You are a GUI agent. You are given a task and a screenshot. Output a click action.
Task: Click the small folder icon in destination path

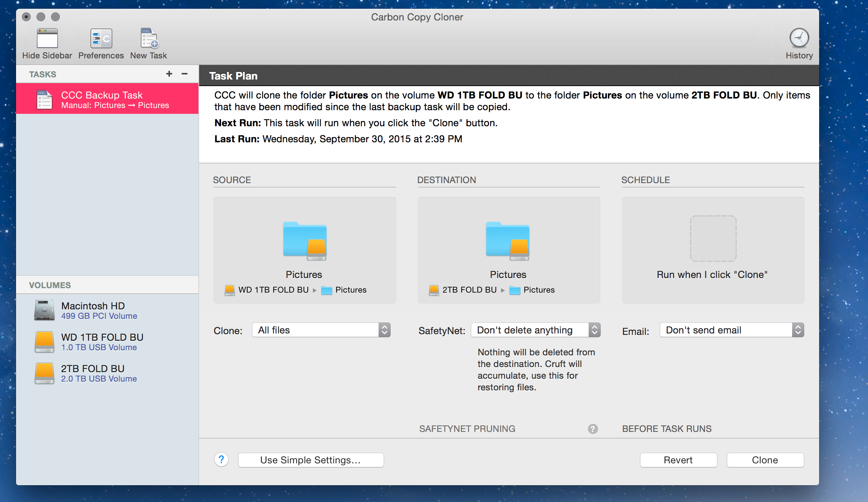(x=515, y=290)
